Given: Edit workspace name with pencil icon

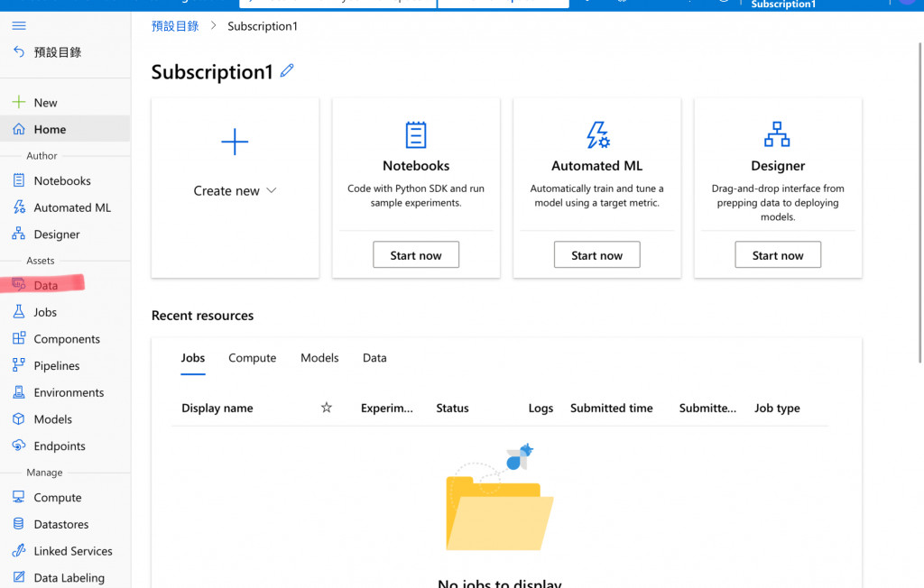Looking at the screenshot, I should [287, 70].
